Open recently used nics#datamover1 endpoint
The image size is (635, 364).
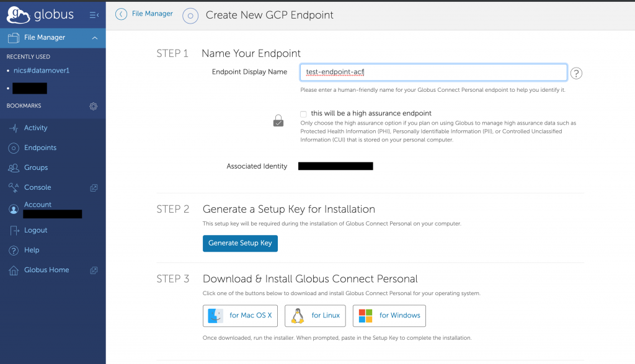pos(42,71)
